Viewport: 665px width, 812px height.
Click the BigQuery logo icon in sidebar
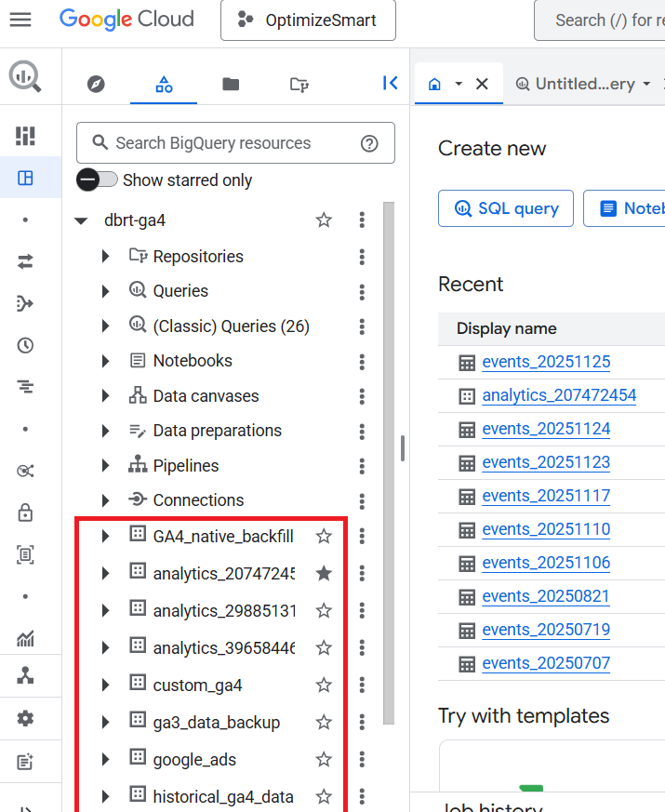25,76
